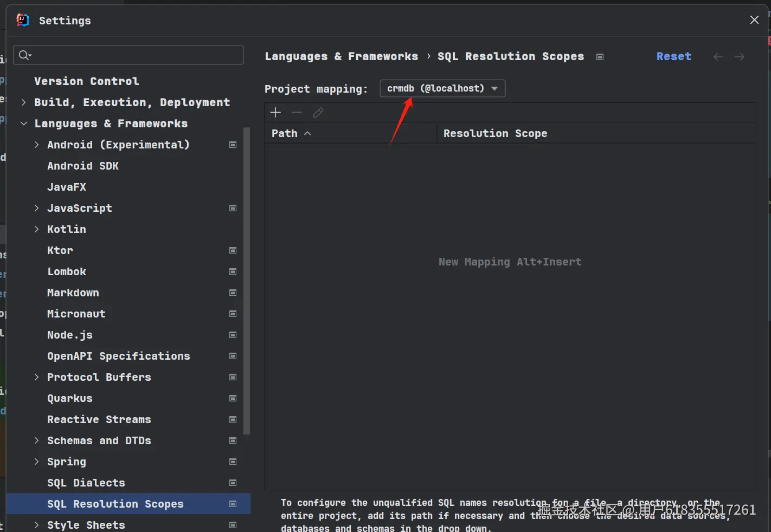Expand the Kotlin settings node
The height and width of the screenshot is (532, 771).
click(37, 229)
